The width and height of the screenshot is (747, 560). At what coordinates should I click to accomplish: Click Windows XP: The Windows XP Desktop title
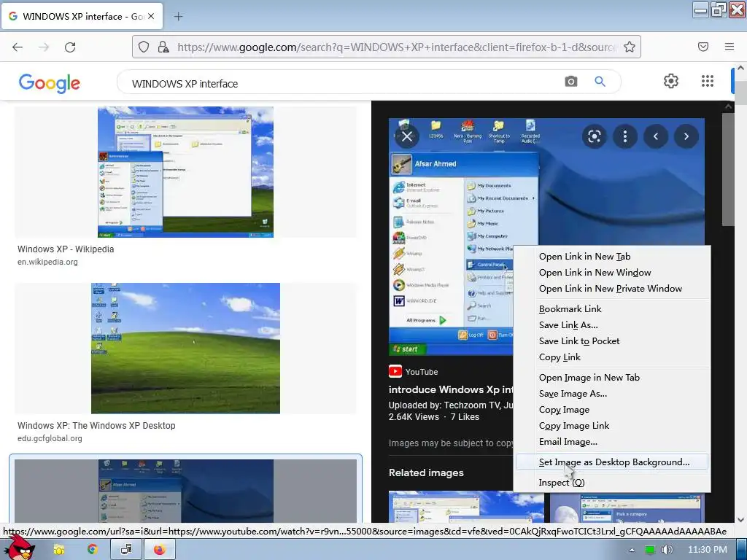(96, 426)
